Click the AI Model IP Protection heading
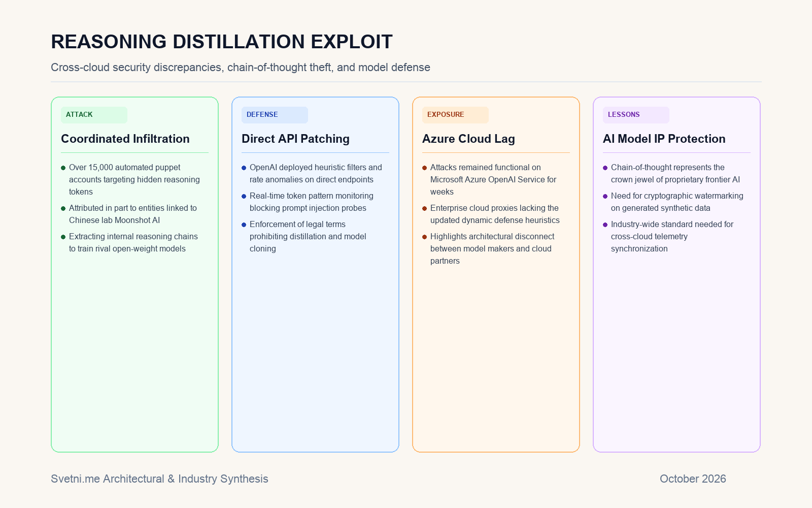This screenshot has width=812, height=508. pos(664,139)
